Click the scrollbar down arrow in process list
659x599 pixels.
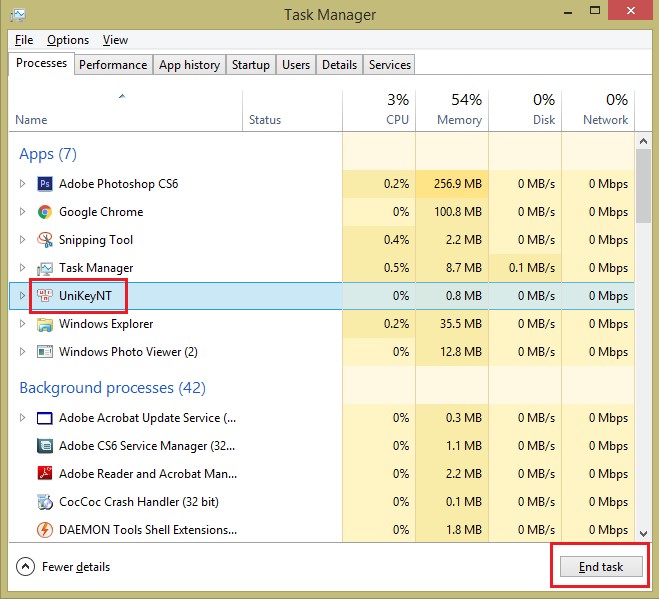(x=645, y=530)
